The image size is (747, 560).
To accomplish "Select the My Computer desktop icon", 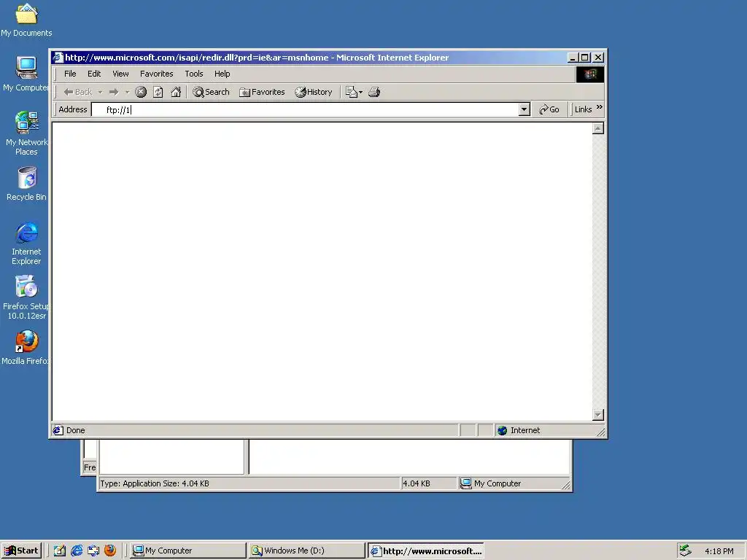I will 26,74.
